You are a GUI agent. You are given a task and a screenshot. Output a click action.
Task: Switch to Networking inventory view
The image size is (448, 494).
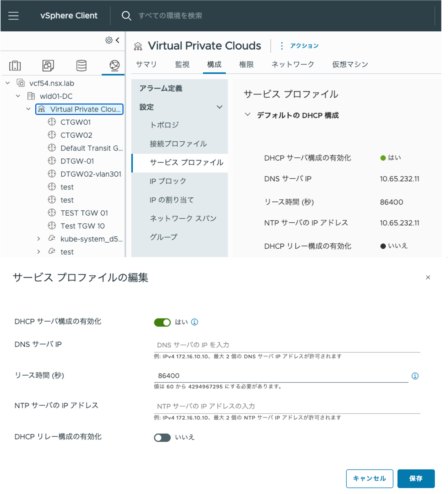[114, 65]
